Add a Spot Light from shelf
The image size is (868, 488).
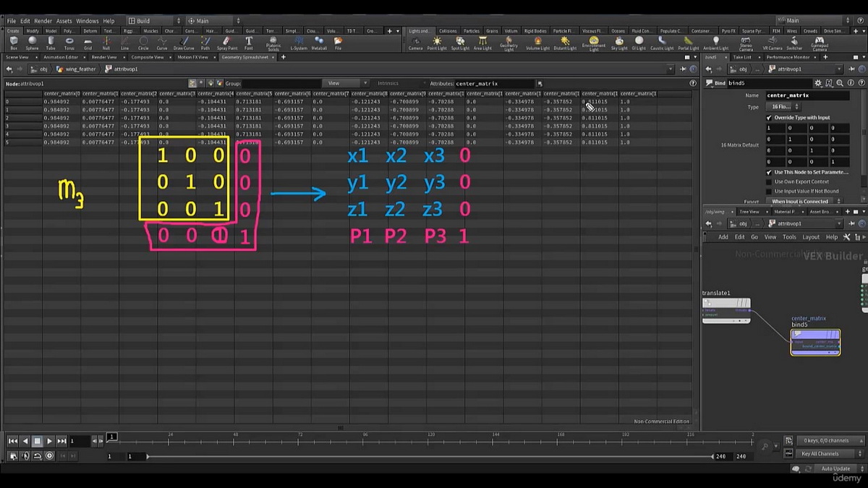[x=460, y=43]
